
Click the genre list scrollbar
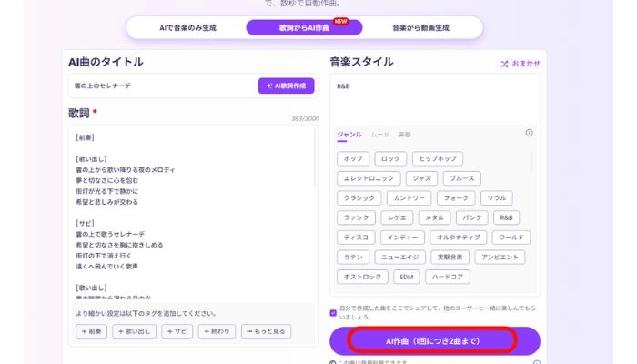[531, 162]
